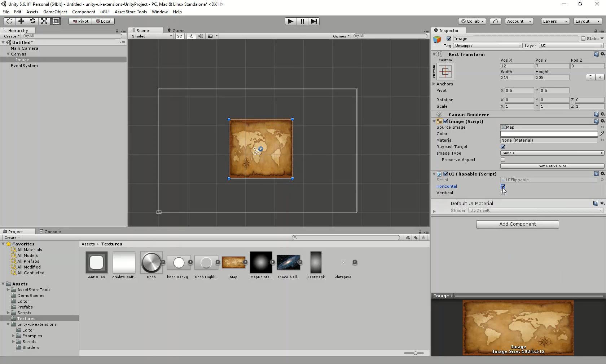The height and width of the screenshot is (364, 606).
Task: Open UI Flippable gear settings menu
Action: 602,174
